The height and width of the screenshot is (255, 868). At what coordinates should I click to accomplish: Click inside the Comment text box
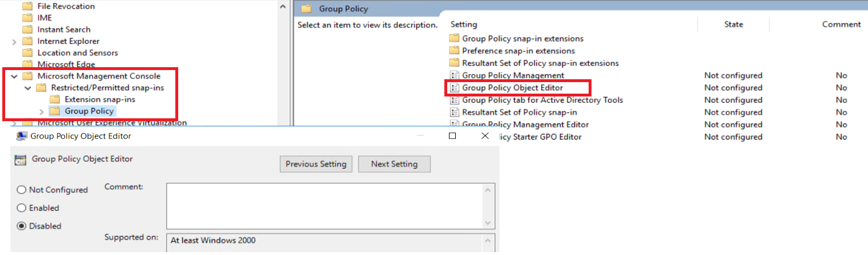pos(325,206)
